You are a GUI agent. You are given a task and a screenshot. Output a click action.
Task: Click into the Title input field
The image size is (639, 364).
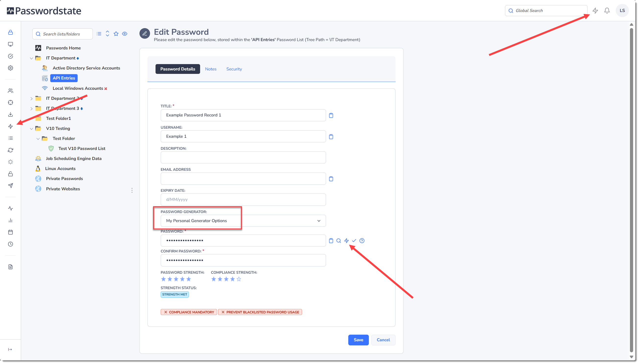pyautogui.click(x=243, y=115)
